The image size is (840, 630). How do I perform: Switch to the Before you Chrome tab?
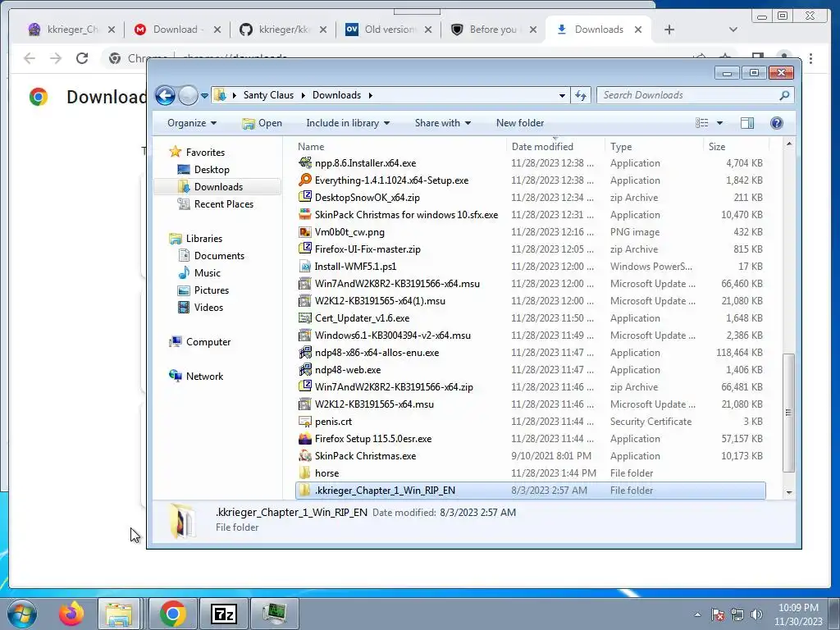(x=493, y=30)
